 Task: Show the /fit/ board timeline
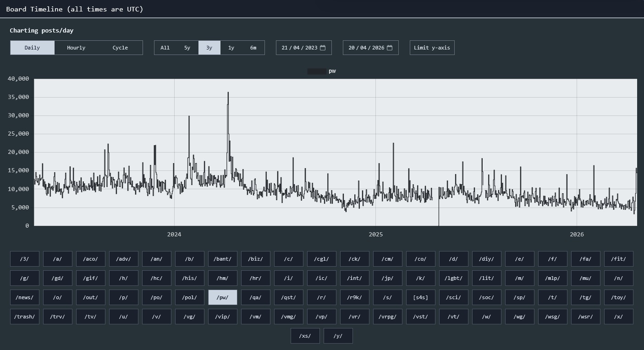pos(619,259)
